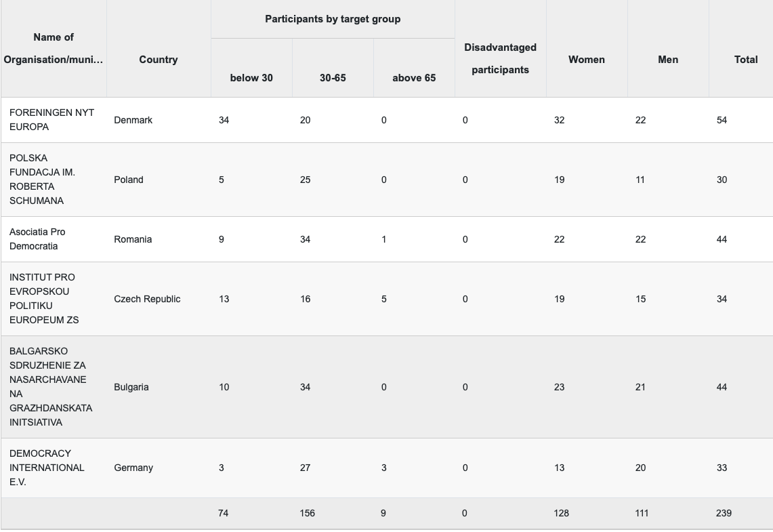This screenshot has height=532, width=773.
Task: Click the Poland country cell
Action: [x=129, y=180]
